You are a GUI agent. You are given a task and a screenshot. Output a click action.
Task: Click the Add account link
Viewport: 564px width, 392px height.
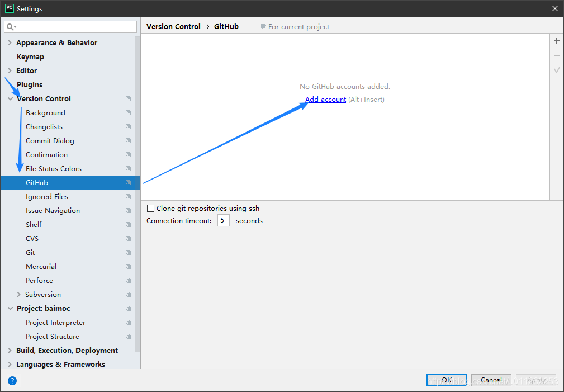tap(325, 100)
